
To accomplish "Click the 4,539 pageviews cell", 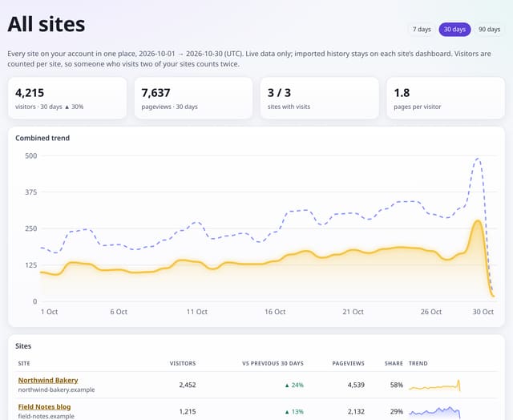I will (x=356, y=385).
